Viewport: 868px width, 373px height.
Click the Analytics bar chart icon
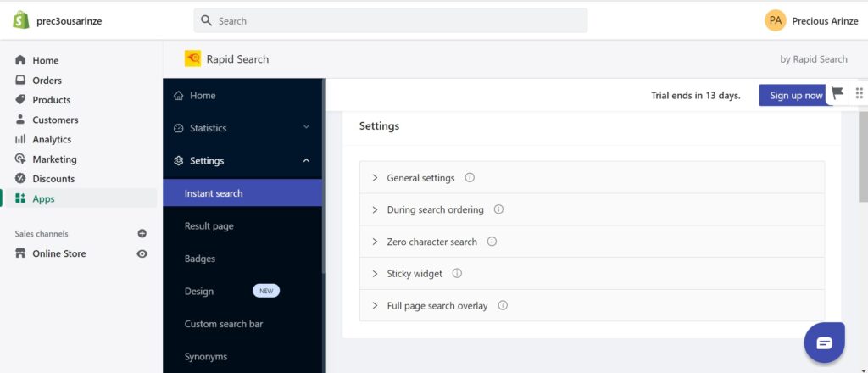(x=20, y=139)
